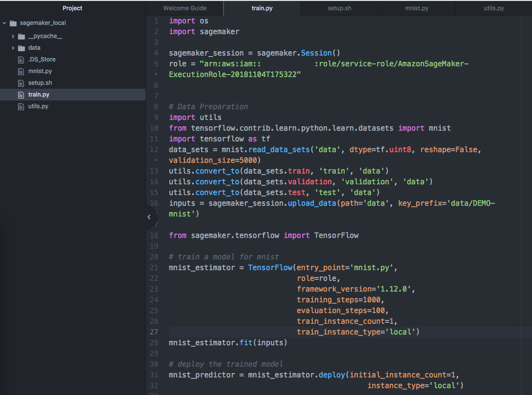
Task: Hide the tree view with the collapse arrow
Action: point(149,217)
